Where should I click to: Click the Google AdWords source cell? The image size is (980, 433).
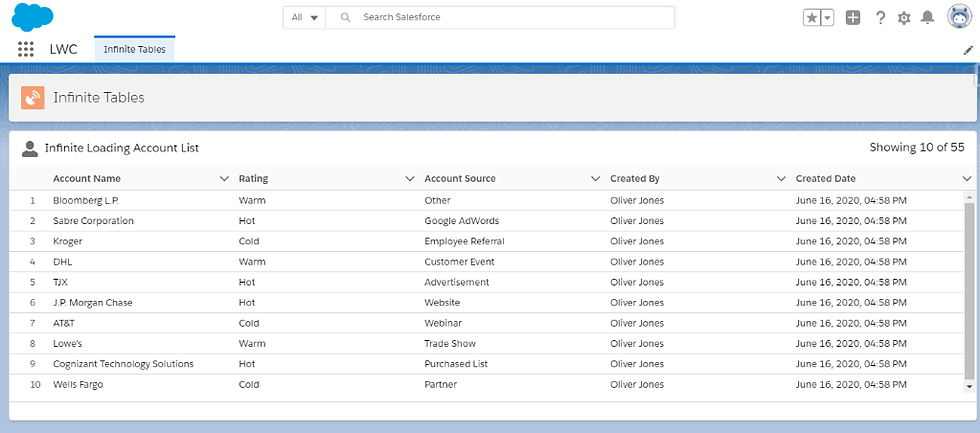pos(462,221)
